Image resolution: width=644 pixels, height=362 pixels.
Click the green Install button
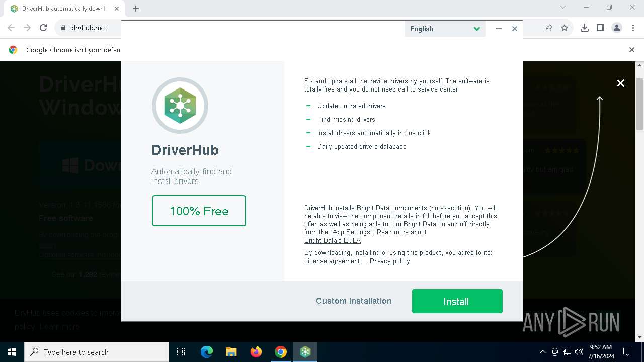[x=457, y=301]
